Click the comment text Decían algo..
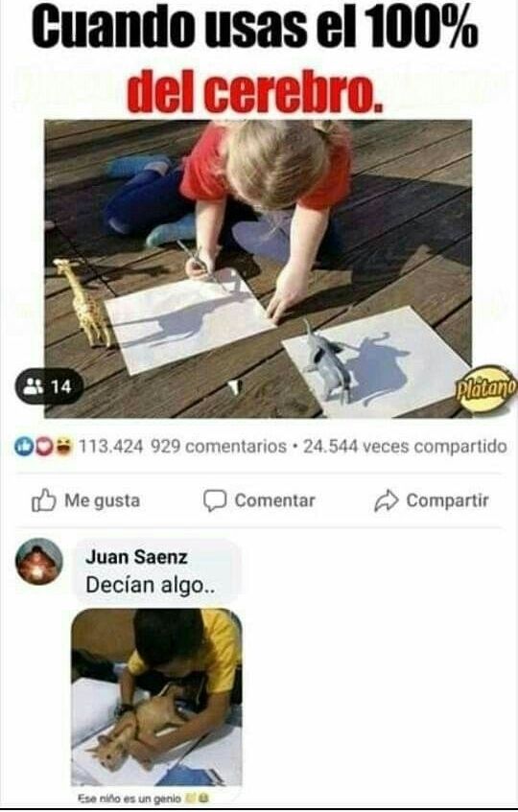The width and height of the screenshot is (518, 812). pos(150,585)
